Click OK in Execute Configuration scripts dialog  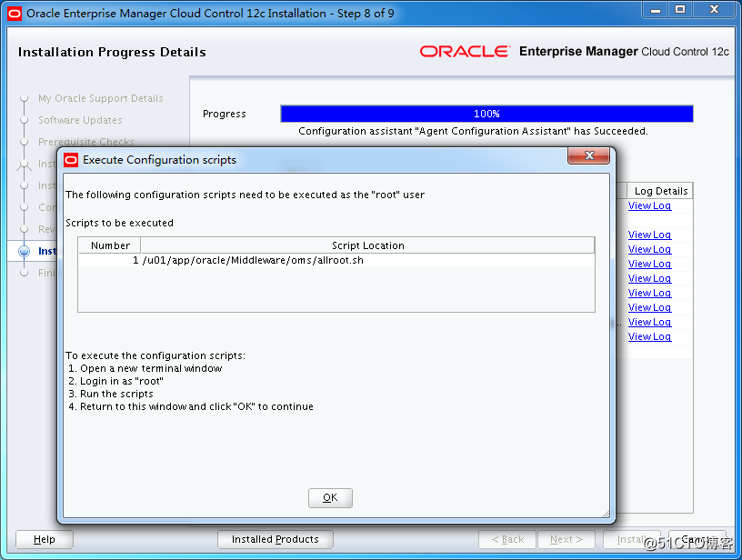(x=330, y=497)
